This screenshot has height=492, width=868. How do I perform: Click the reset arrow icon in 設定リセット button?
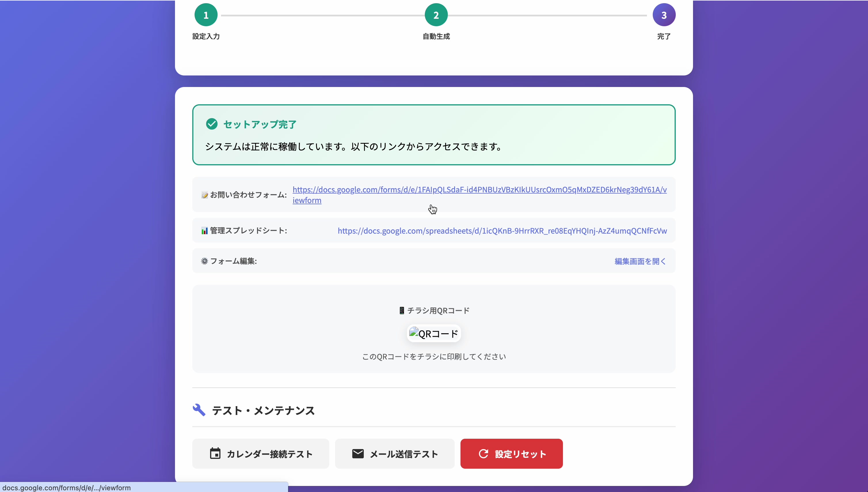[x=484, y=453]
